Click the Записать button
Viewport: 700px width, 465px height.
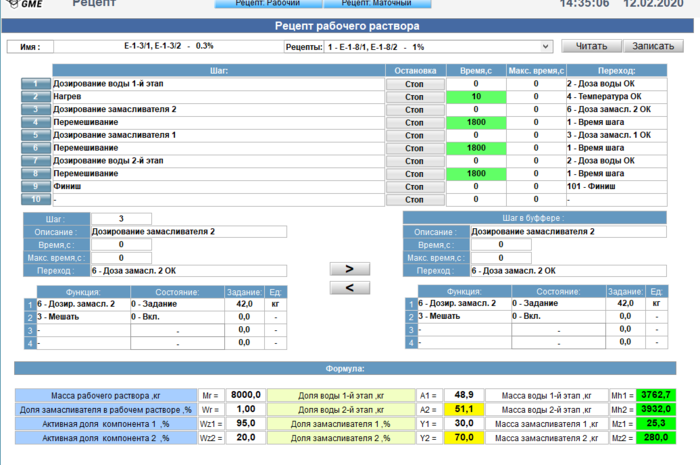pyautogui.click(x=654, y=46)
